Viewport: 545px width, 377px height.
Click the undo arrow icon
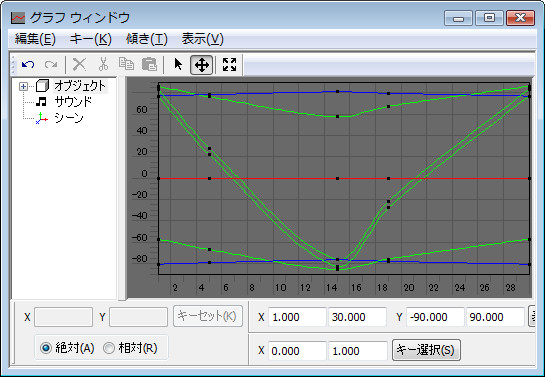[28, 65]
